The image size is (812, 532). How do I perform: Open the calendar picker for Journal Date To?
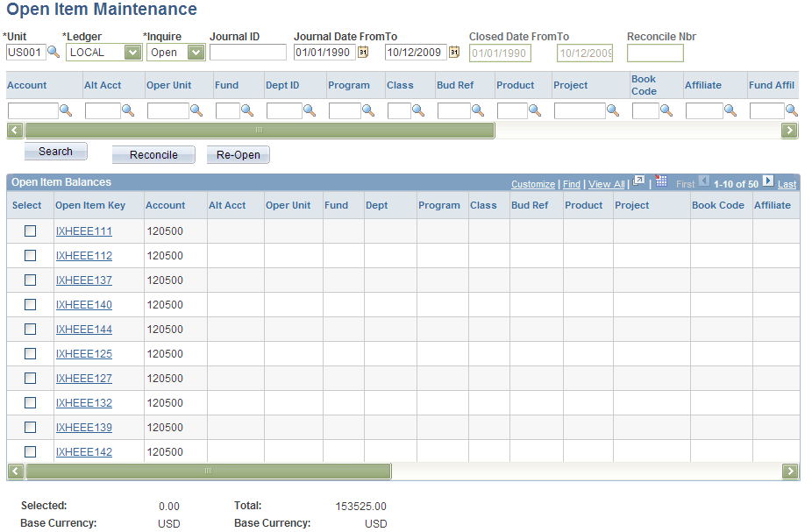click(x=454, y=52)
